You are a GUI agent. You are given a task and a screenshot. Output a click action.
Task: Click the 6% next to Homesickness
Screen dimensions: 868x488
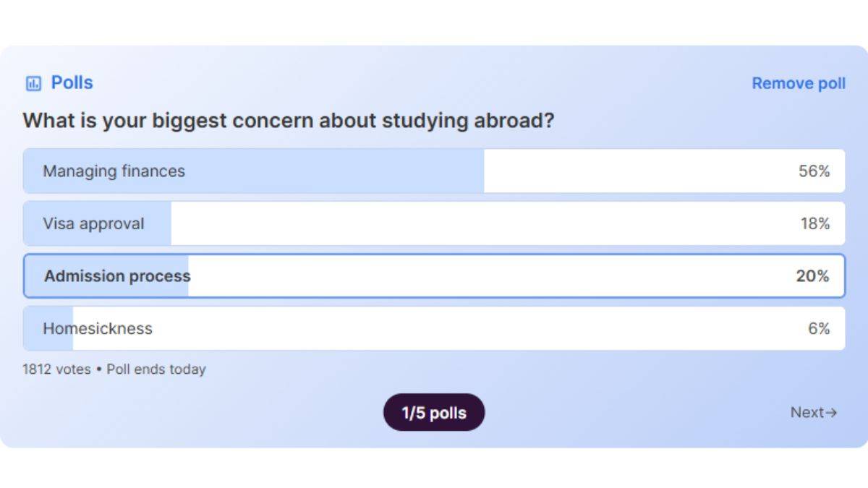pos(820,328)
